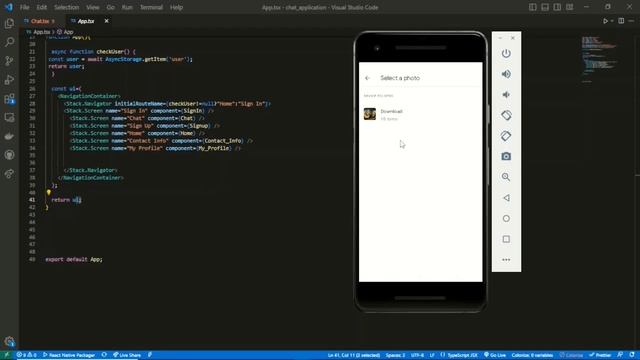Toggle Panel layout icon in title bar
The height and width of the screenshot is (360, 640).
point(545,7)
